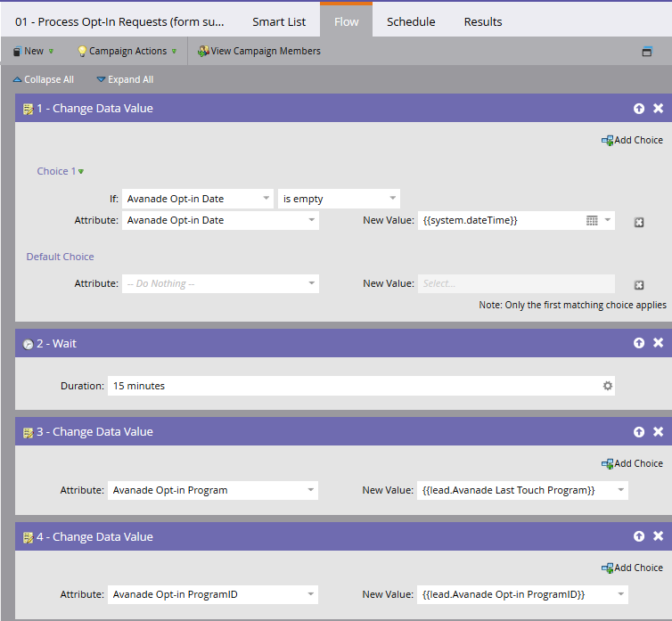
Task: Remove the Default Choice row
Action: pyautogui.click(x=639, y=285)
